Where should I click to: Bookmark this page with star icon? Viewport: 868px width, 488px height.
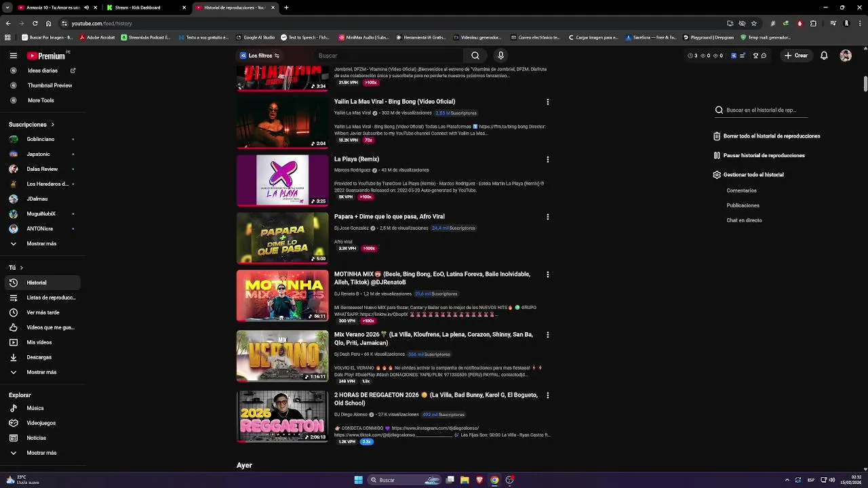point(753,23)
